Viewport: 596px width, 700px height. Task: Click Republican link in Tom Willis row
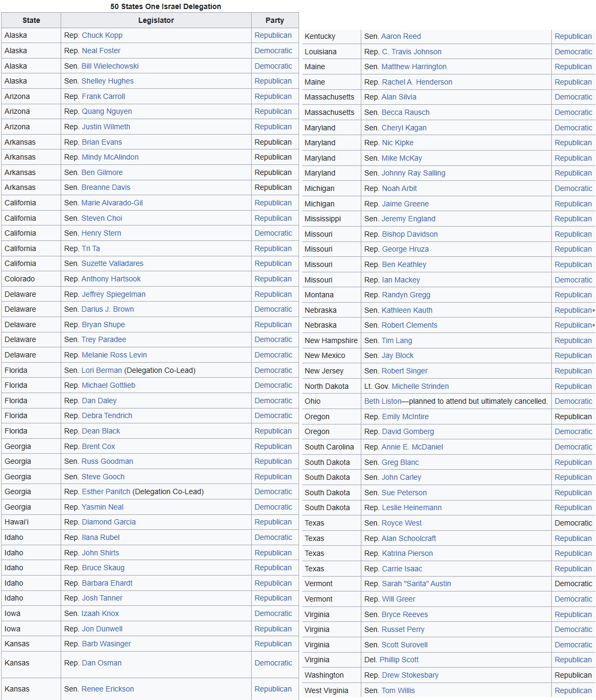(x=573, y=690)
